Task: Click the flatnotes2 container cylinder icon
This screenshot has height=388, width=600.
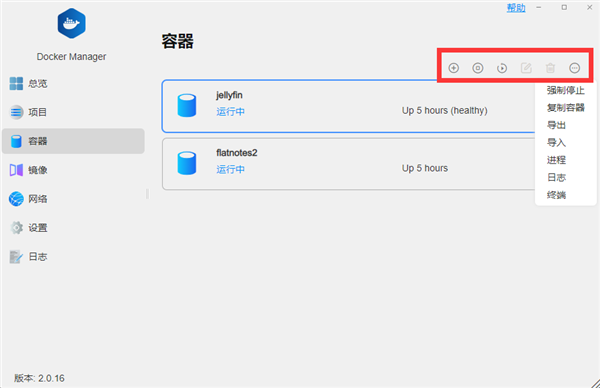Action: click(x=187, y=163)
